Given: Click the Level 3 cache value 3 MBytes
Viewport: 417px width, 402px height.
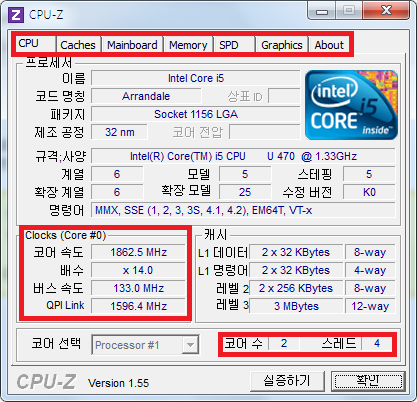Looking at the screenshot, I should [296, 306].
